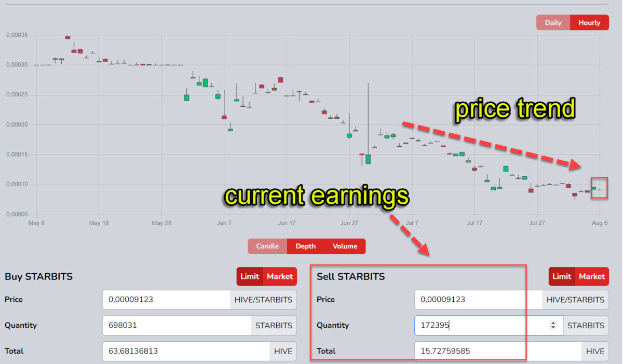This screenshot has height=364, width=623.
Task: Select the buy Total field
Action: point(166,351)
